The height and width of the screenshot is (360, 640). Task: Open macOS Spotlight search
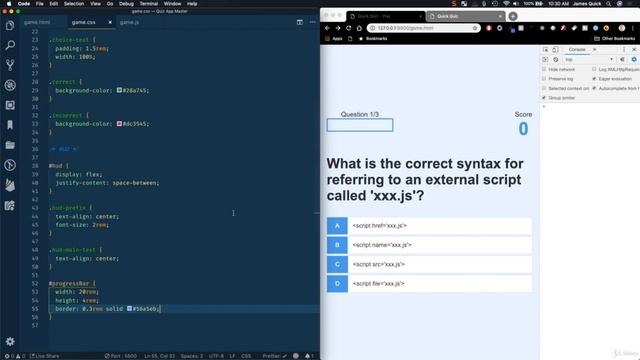(x=608, y=4)
